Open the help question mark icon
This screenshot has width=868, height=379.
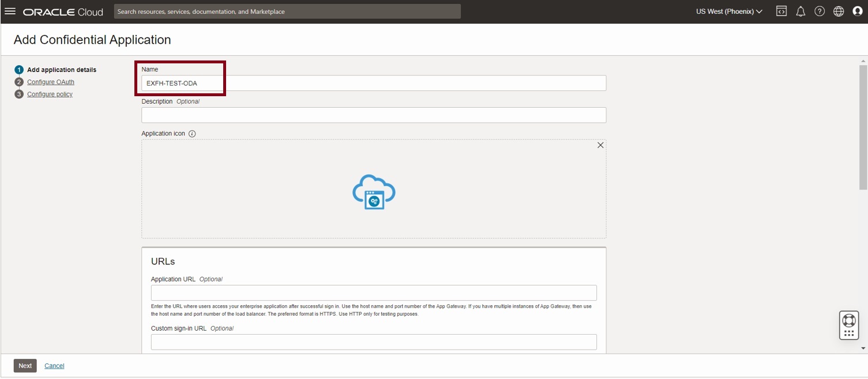coord(820,12)
